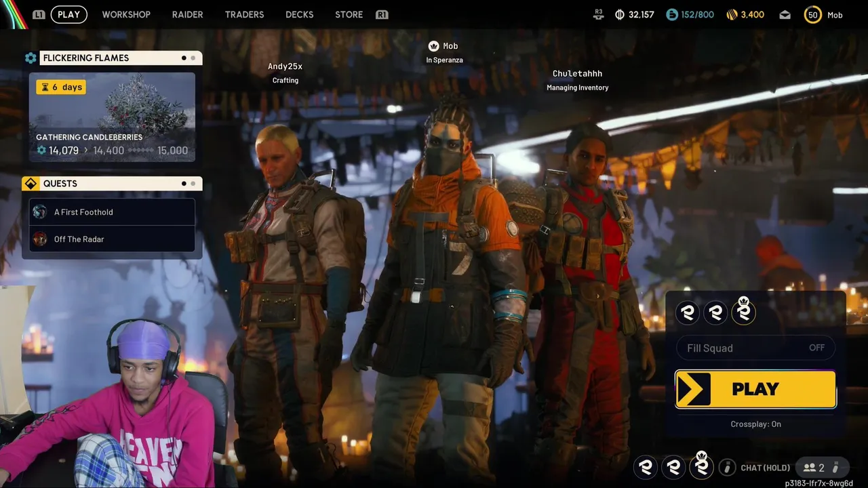868x488 pixels.
Task: Go to the TRADERS tab
Action: click(244, 14)
